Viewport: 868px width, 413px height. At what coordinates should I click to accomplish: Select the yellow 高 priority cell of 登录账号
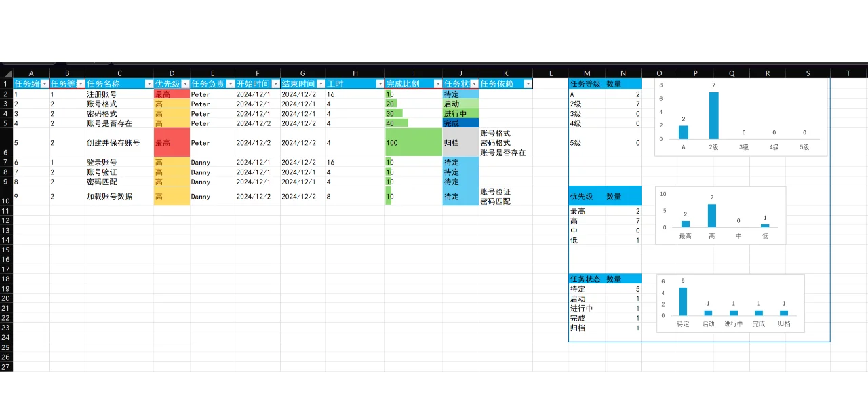point(172,163)
